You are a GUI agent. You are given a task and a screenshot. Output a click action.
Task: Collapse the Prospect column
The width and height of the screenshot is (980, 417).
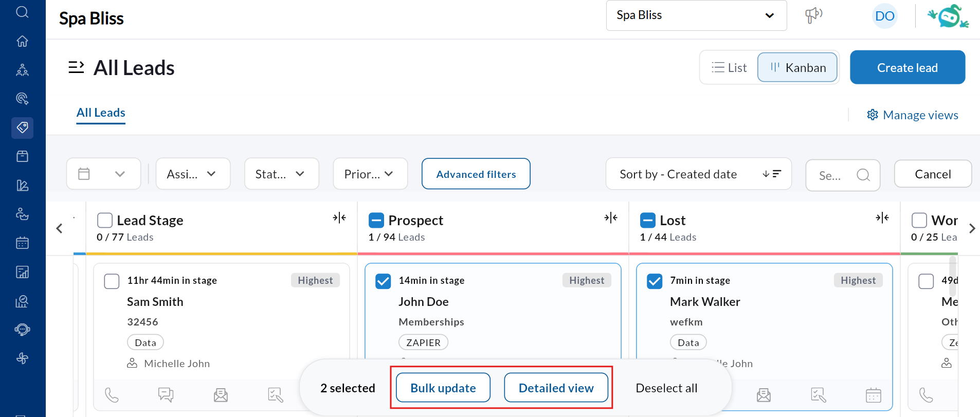(611, 218)
